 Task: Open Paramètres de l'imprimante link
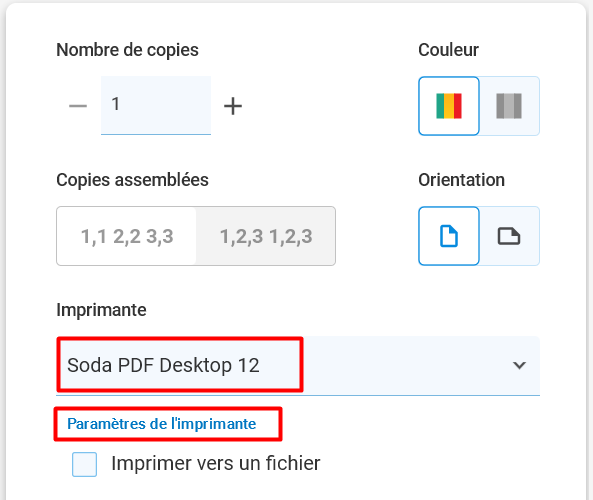tap(161, 424)
